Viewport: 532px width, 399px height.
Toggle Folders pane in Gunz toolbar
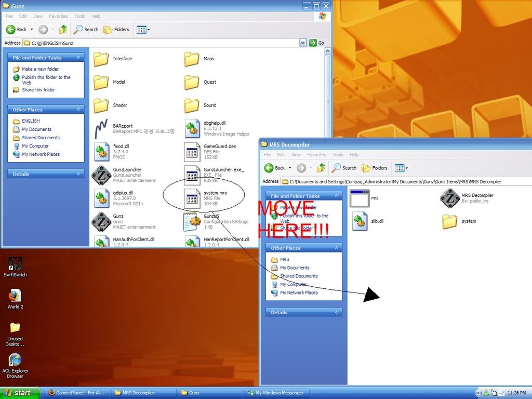(x=116, y=30)
